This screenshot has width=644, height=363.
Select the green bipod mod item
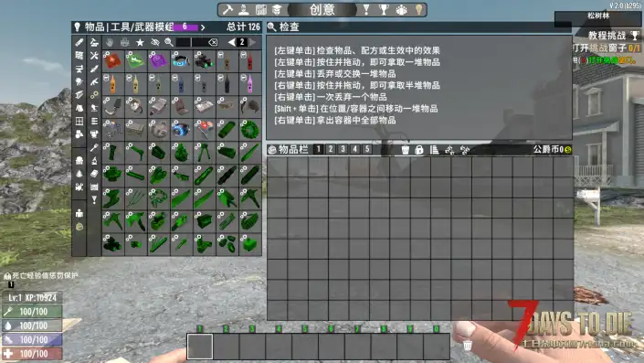coord(204,153)
